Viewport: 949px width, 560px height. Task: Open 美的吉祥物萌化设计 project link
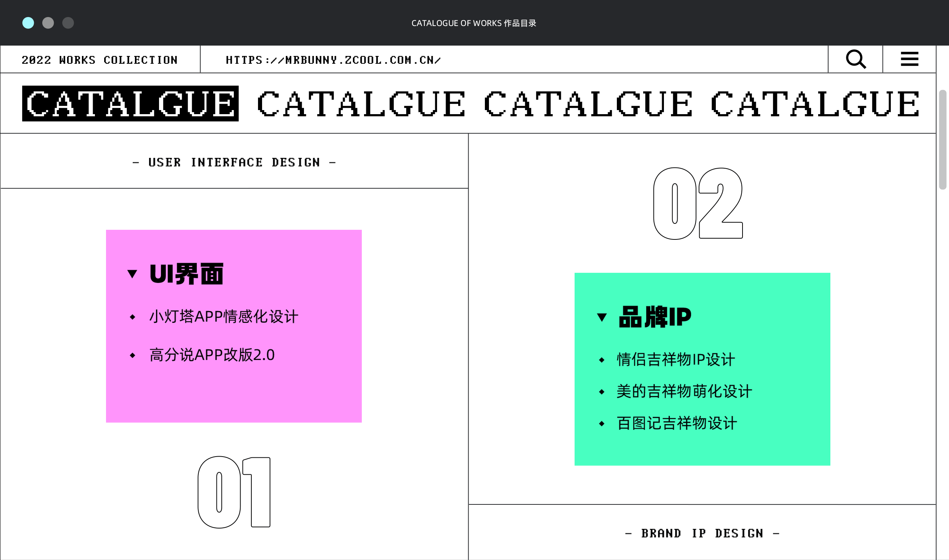coord(684,391)
